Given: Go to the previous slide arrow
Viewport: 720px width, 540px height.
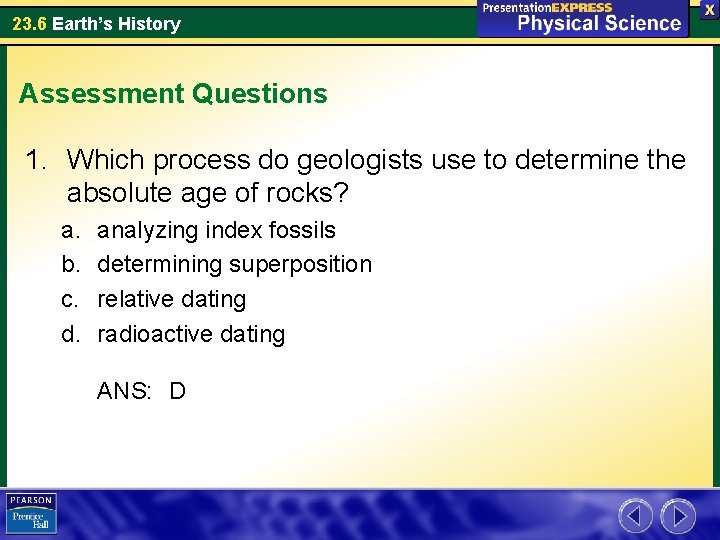Looking at the screenshot, I should coord(636,516).
